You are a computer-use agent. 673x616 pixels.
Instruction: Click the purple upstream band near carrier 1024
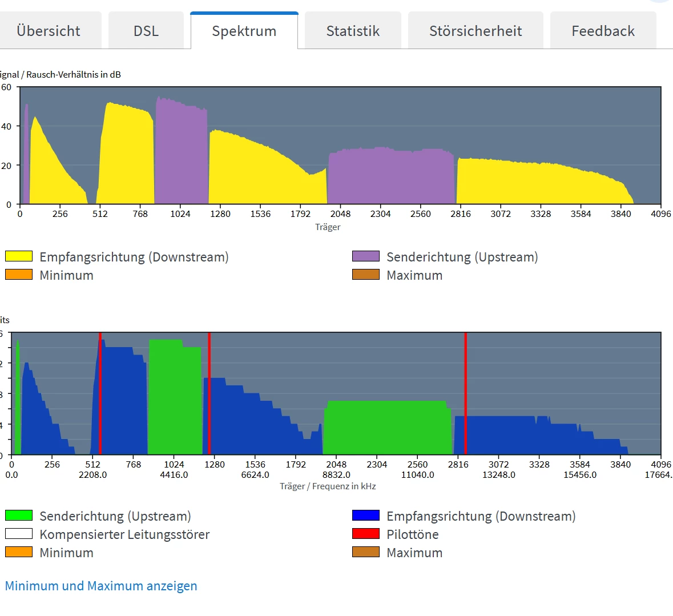click(181, 150)
